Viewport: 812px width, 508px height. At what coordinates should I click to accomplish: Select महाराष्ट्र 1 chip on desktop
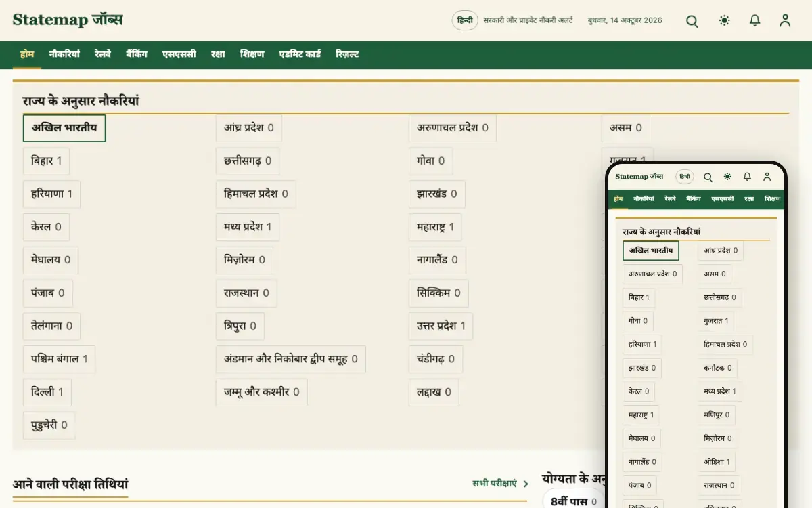pyautogui.click(x=435, y=228)
